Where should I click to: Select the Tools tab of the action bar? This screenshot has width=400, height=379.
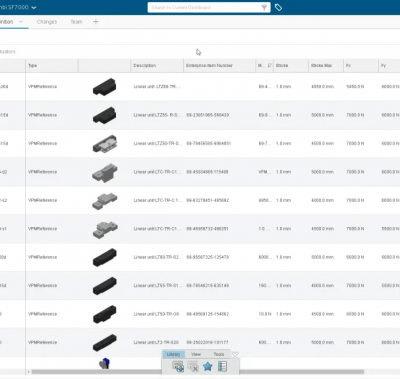219,354
